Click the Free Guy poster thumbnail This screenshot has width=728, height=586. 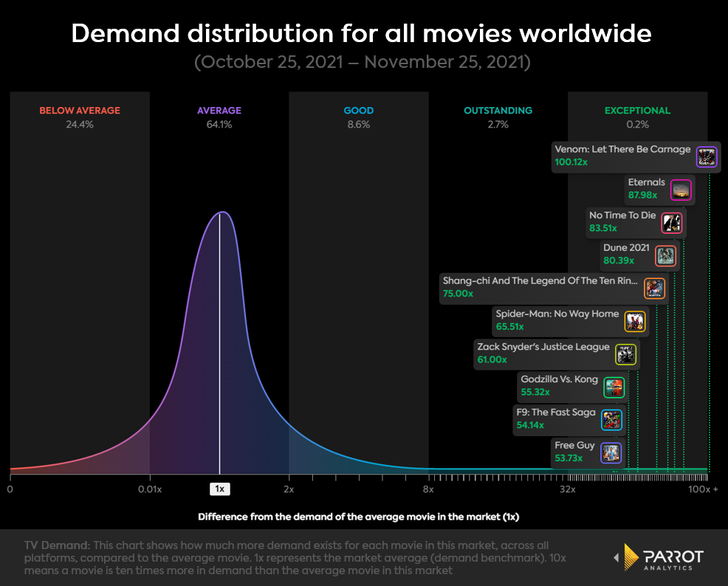[x=611, y=453]
